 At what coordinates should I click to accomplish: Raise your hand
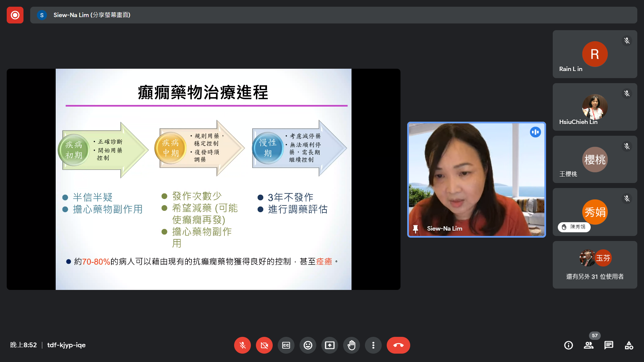point(352,345)
